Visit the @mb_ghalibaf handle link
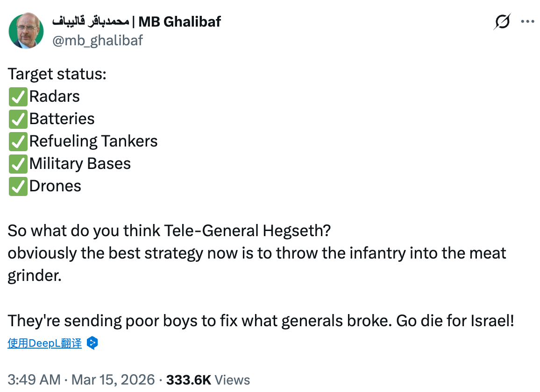This screenshot has height=392, width=540. coord(98,41)
